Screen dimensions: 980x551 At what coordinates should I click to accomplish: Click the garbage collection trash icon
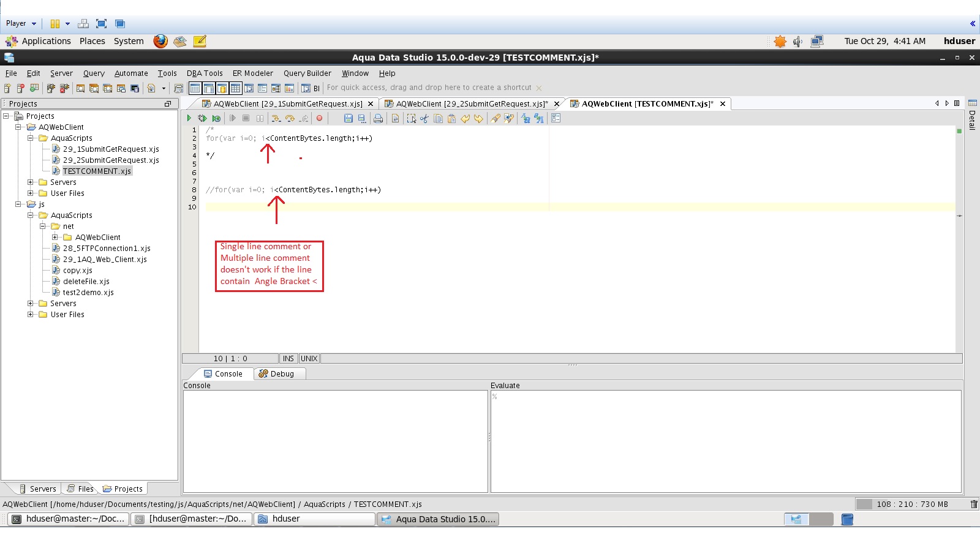pos(974,504)
